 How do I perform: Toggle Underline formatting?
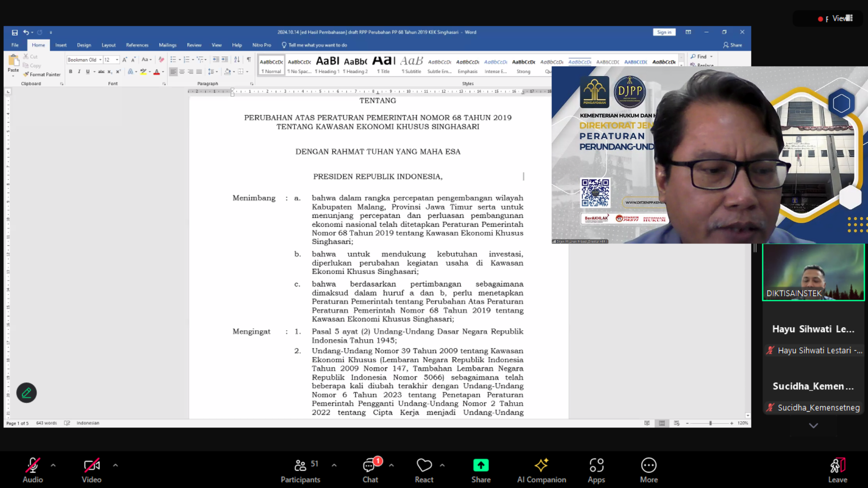pyautogui.click(x=88, y=71)
